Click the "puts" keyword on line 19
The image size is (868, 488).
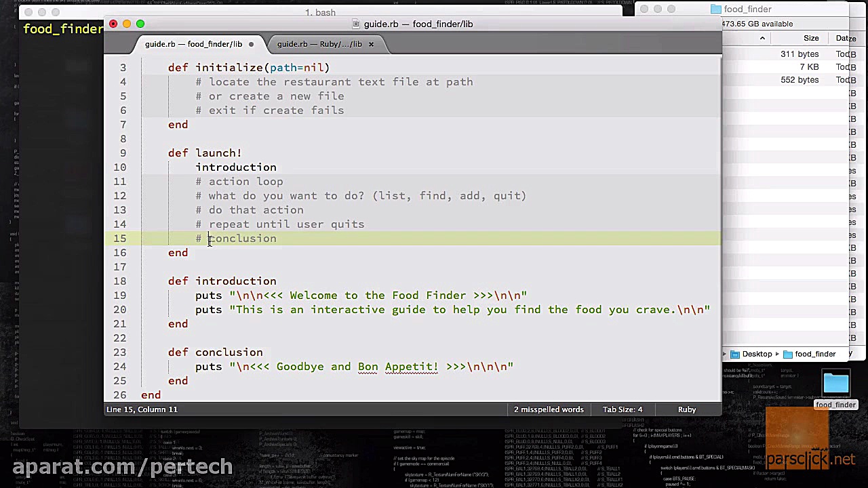(208, 296)
